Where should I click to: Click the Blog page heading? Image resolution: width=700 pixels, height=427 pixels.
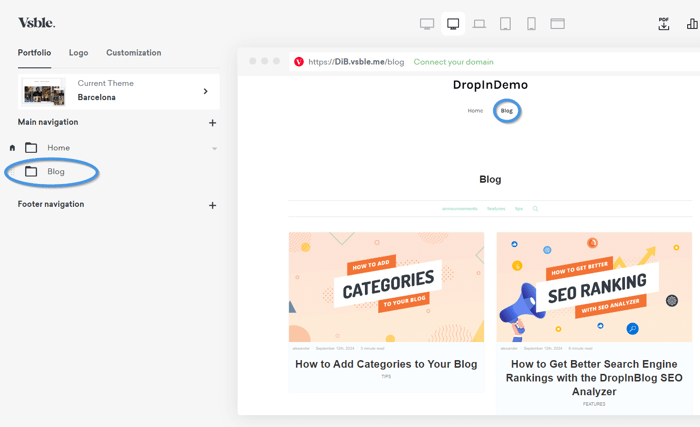pyautogui.click(x=490, y=179)
